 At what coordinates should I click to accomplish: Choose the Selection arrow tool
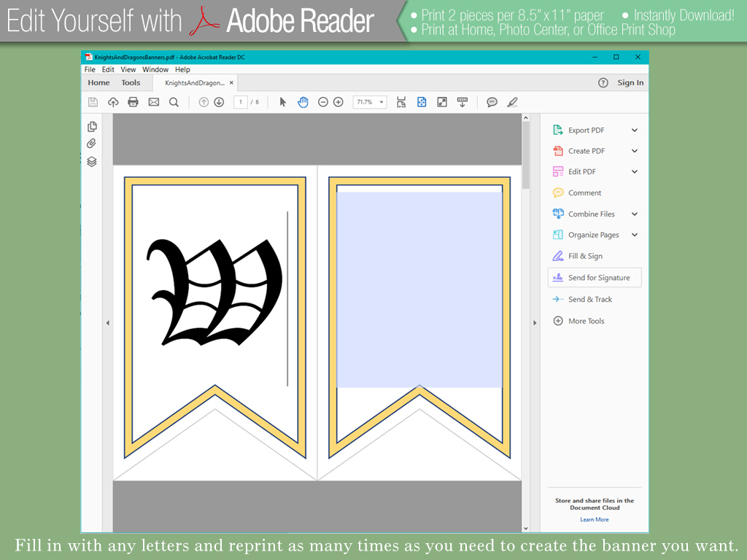pos(282,102)
